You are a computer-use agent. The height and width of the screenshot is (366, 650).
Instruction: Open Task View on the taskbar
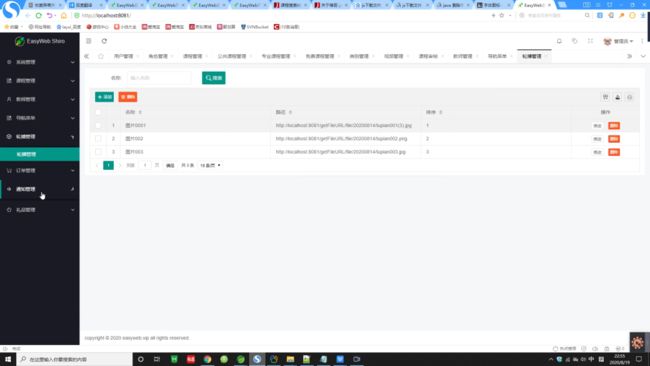[x=157, y=359]
